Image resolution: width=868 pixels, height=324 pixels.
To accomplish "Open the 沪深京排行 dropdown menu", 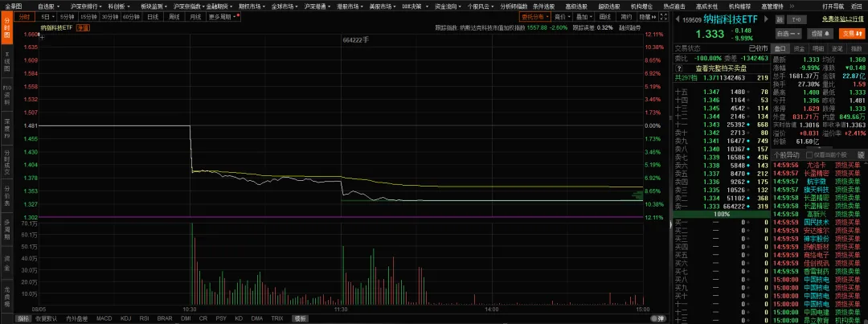I will pyautogui.click(x=86, y=6).
